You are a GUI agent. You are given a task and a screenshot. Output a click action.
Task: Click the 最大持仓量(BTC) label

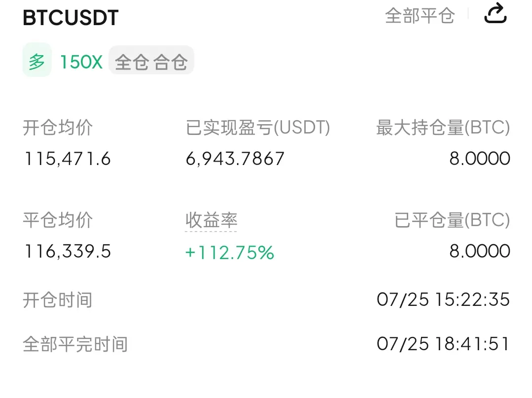tap(443, 128)
